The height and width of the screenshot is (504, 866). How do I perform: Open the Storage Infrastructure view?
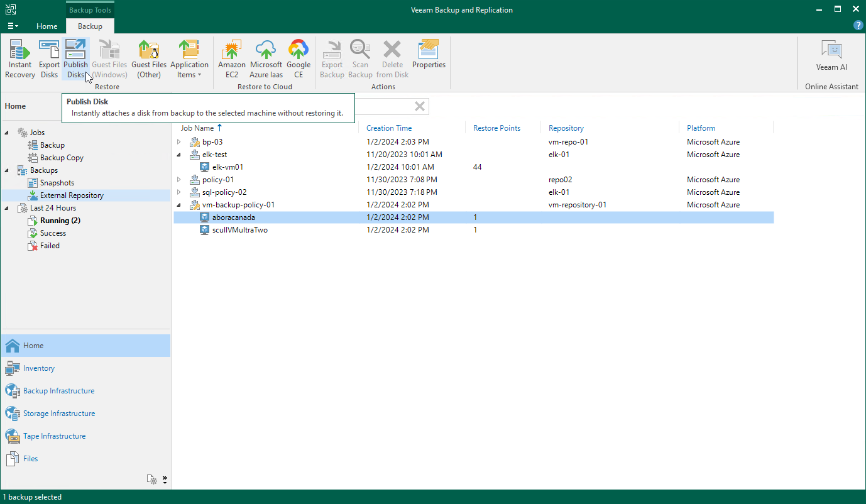click(85, 414)
